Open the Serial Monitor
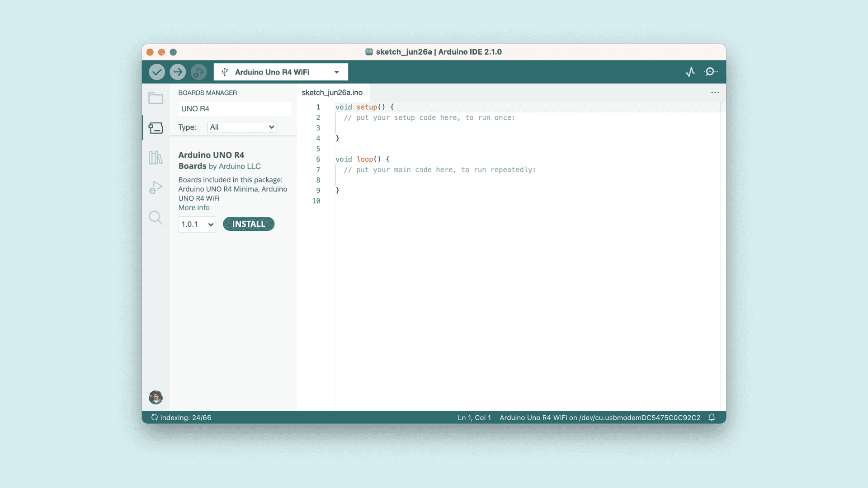Image resolution: width=868 pixels, height=488 pixels. click(x=711, y=72)
